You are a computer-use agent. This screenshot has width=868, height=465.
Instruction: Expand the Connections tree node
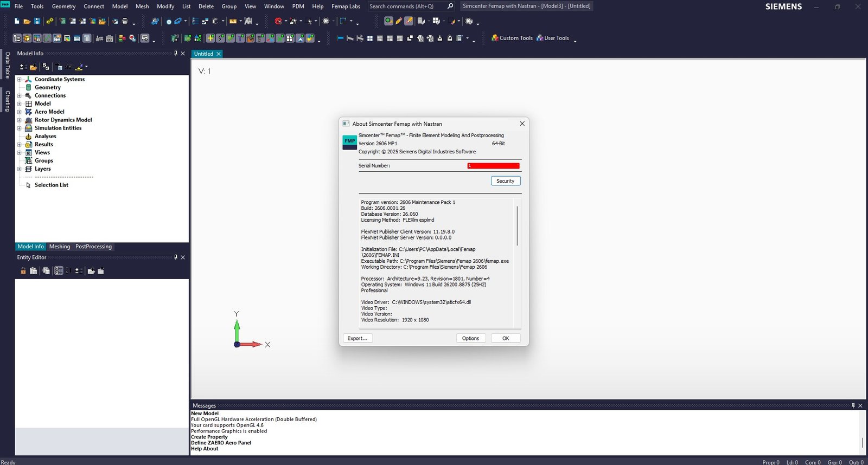tap(19, 95)
